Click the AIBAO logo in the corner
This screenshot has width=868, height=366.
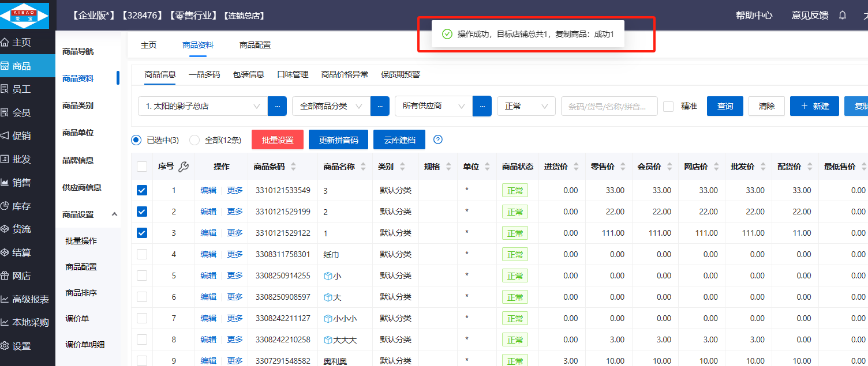point(25,15)
